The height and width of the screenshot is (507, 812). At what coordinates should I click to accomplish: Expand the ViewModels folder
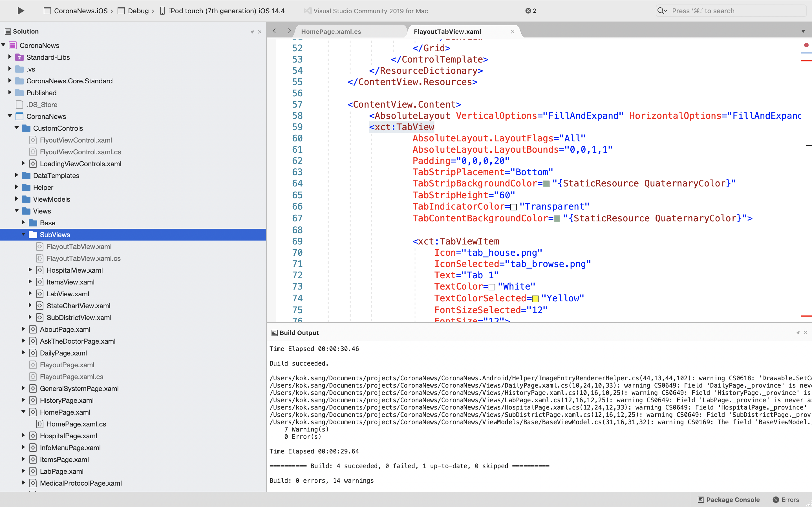coord(17,199)
